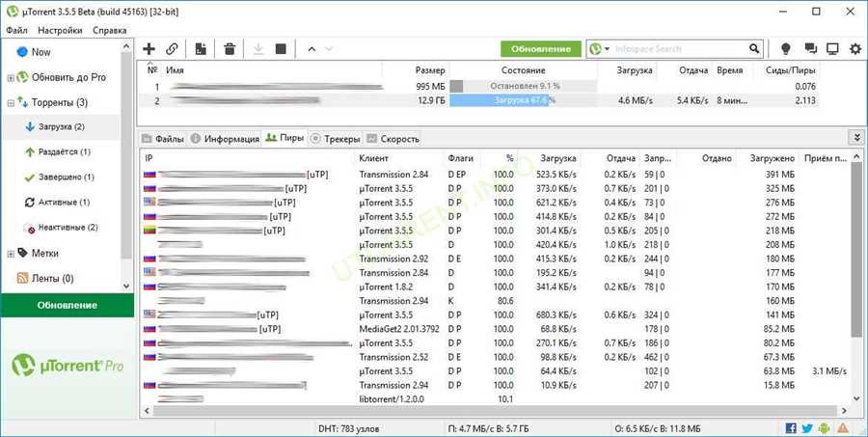Collapse the details pane with double chevron

click(x=855, y=138)
